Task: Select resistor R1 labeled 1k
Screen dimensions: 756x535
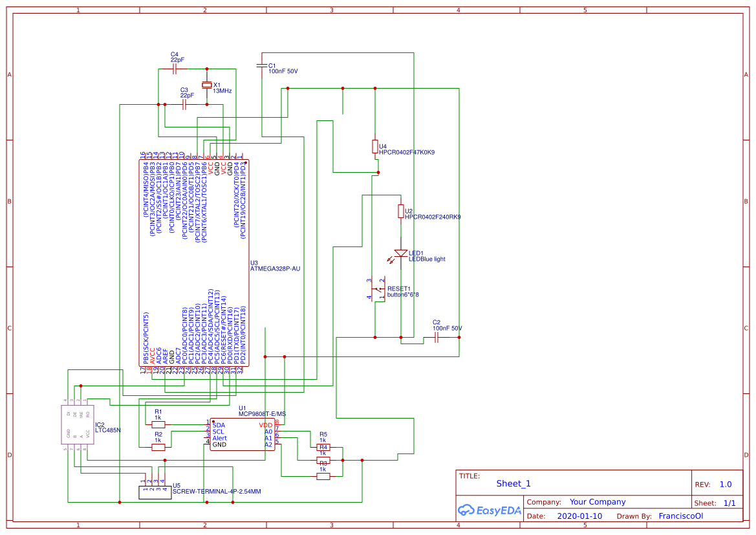Action: tap(157, 423)
